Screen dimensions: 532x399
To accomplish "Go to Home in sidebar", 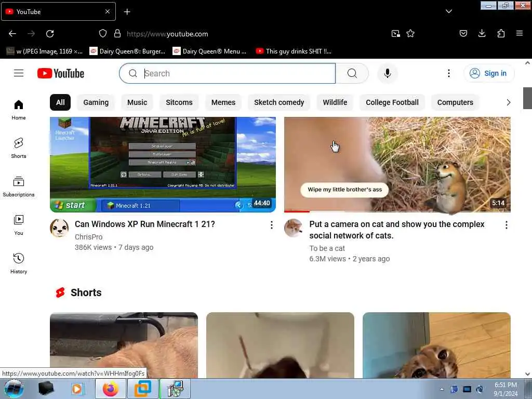I will (x=19, y=110).
